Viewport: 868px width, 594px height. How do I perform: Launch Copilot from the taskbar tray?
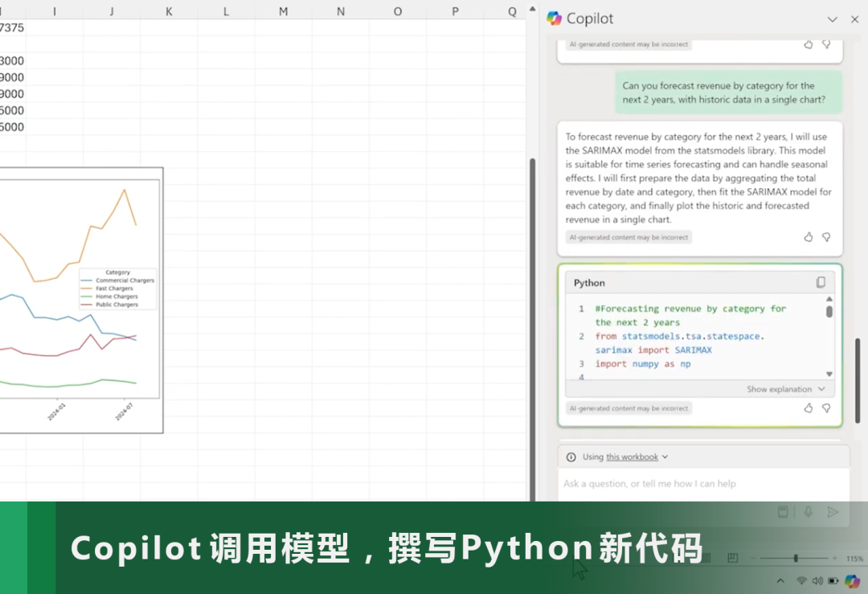(853, 580)
